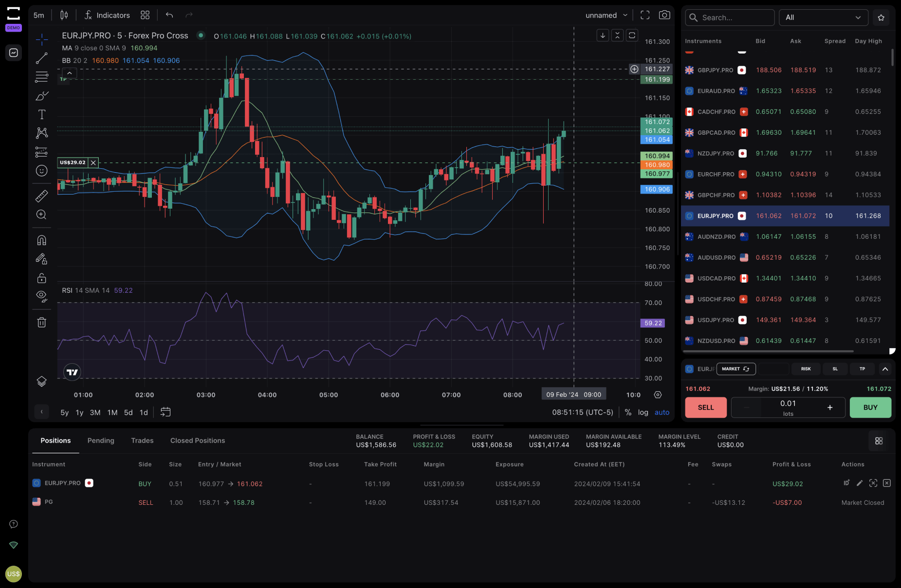The image size is (901, 588).
Task: Select the brush drawing tool
Action: coord(41,96)
